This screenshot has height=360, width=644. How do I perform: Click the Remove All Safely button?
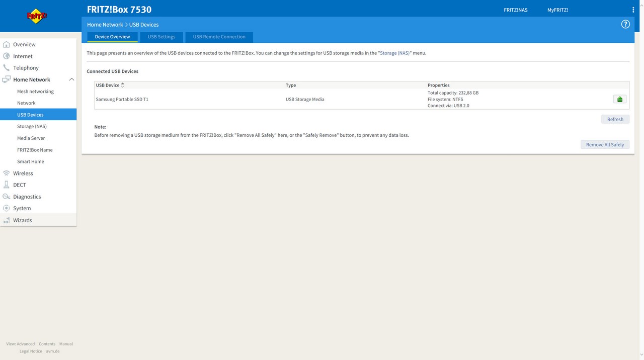[605, 144]
